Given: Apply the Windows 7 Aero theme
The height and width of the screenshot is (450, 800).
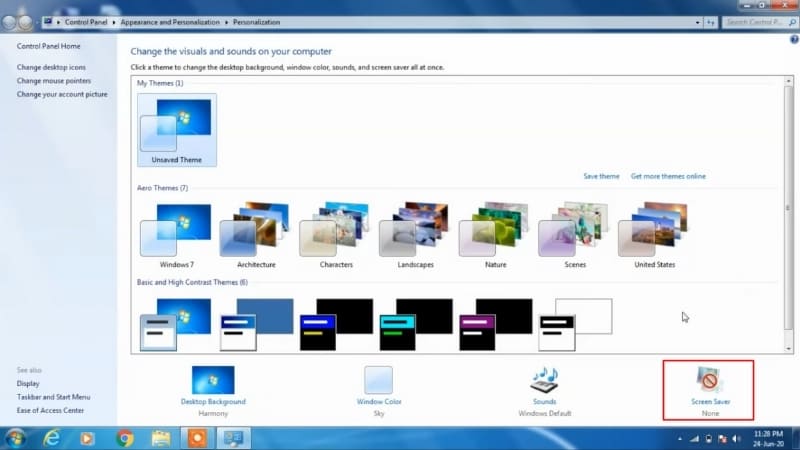Looking at the screenshot, I should click(x=177, y=236).
